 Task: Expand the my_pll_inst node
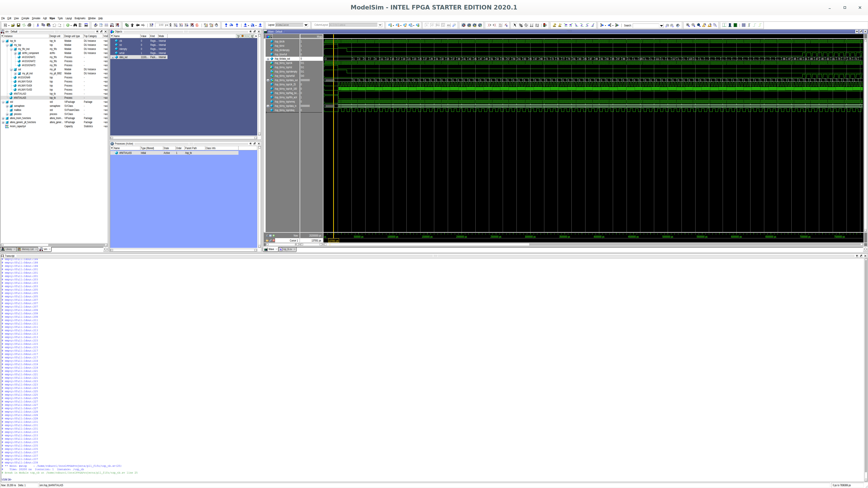15,73
